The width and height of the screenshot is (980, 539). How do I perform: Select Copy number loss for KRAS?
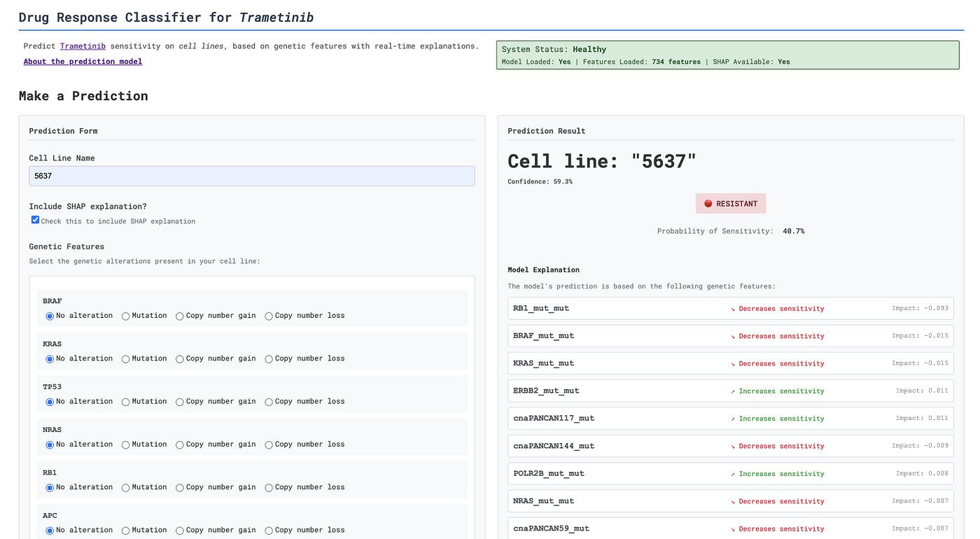point(269,359)
